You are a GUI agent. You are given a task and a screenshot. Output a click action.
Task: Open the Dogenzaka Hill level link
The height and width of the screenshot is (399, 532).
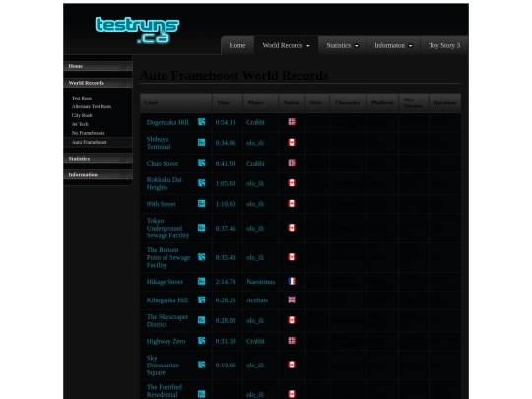(x=167, y=122)
